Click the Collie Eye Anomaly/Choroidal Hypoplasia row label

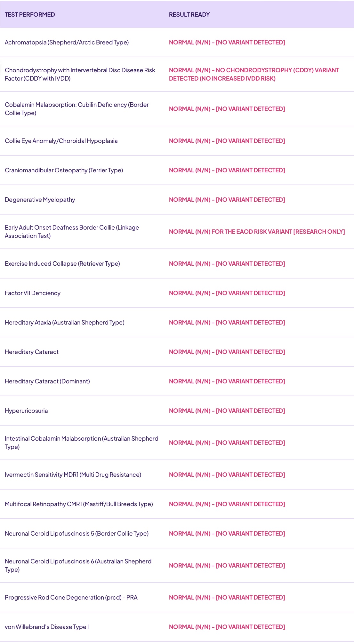pos(61,141)
